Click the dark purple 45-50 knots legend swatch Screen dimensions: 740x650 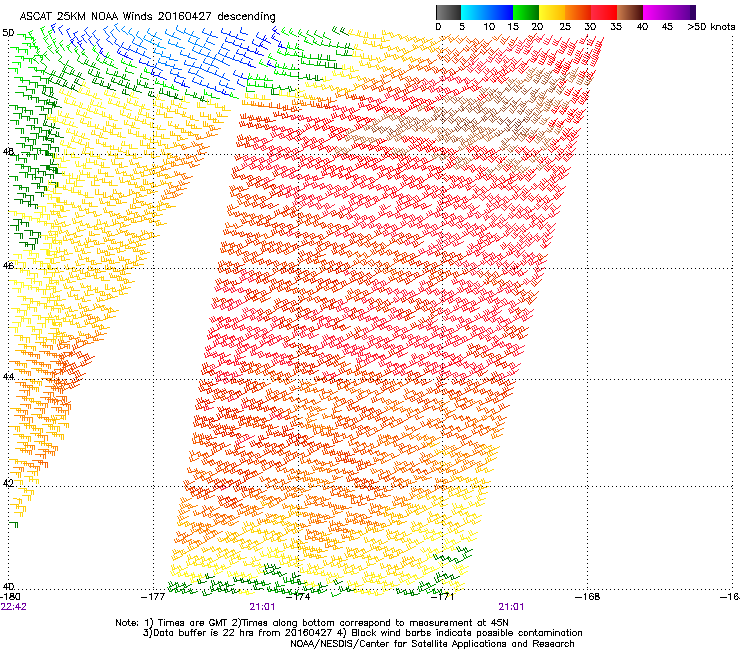[x=682, y=12]
